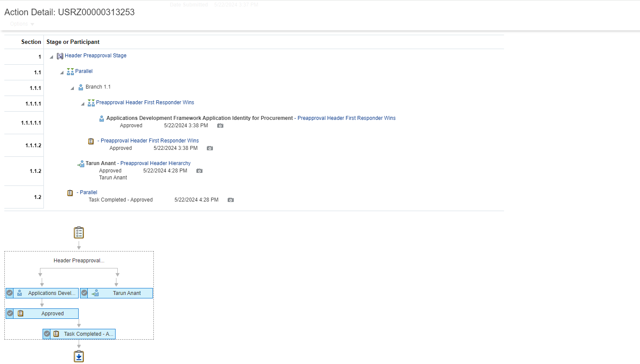Click the download clipboard icon at the diagram bottom
This screenshot has width=640, height=364.
click(x=79, y=356)
